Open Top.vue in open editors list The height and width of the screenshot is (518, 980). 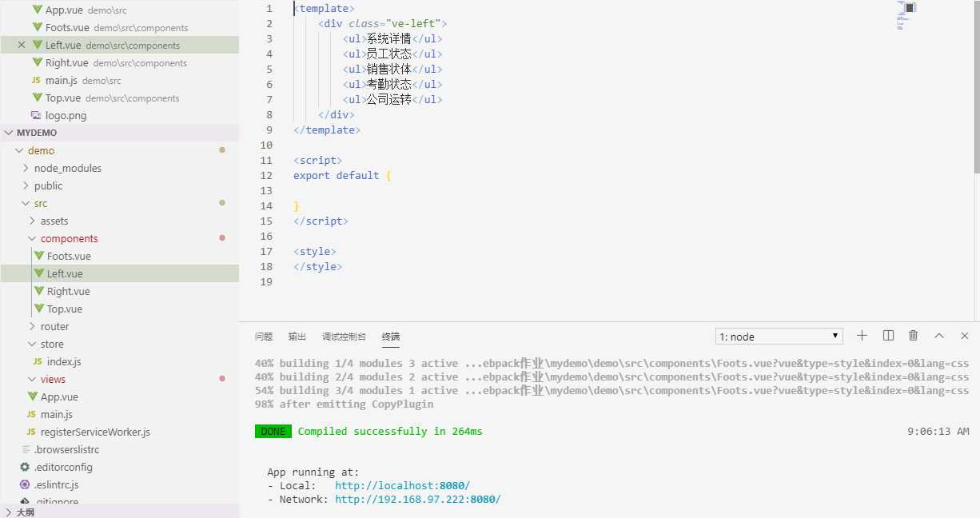pos(119,98)
